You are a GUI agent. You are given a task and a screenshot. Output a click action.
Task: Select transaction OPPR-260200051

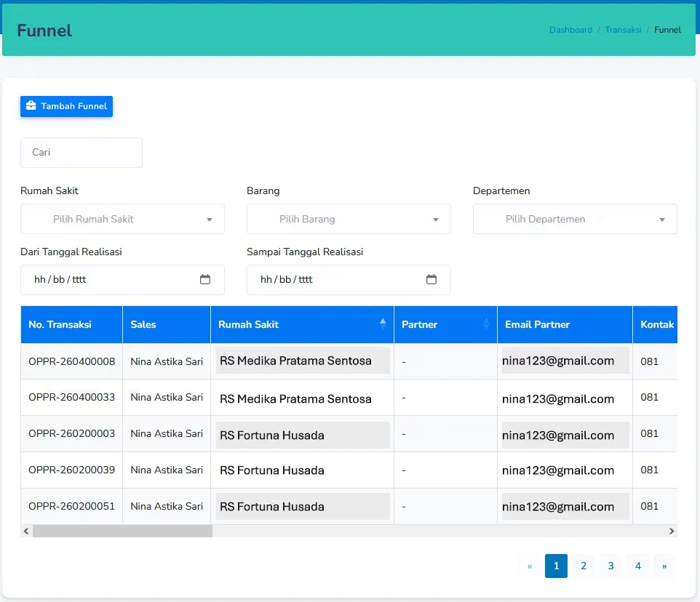click(x=72, y=506)
